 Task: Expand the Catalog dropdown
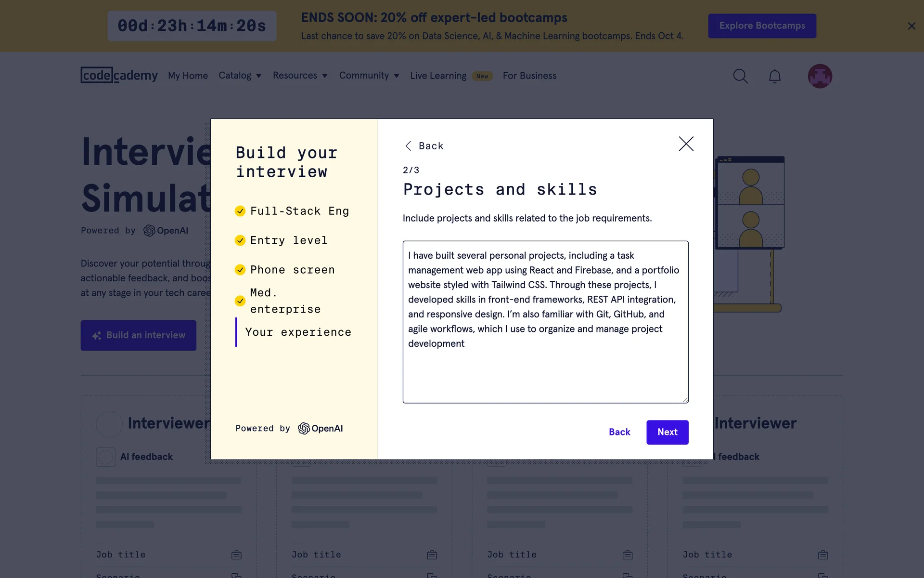click(x=240, y=76)
